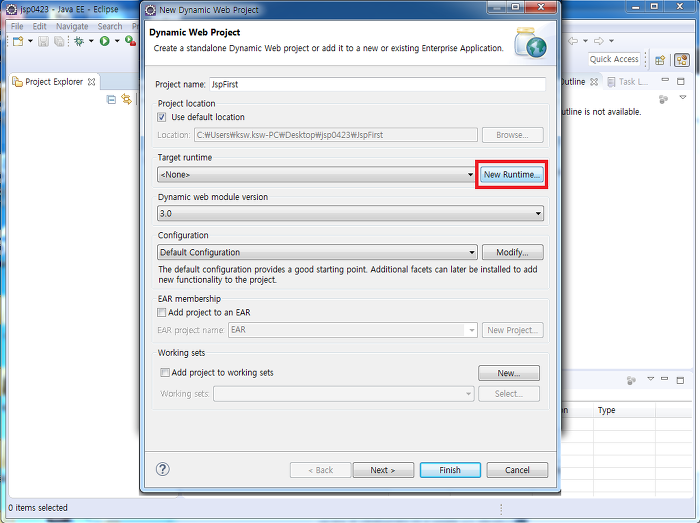Click the Location path text field
The image size is (700, 523).
pyautogui.click(x=336, y=135)
